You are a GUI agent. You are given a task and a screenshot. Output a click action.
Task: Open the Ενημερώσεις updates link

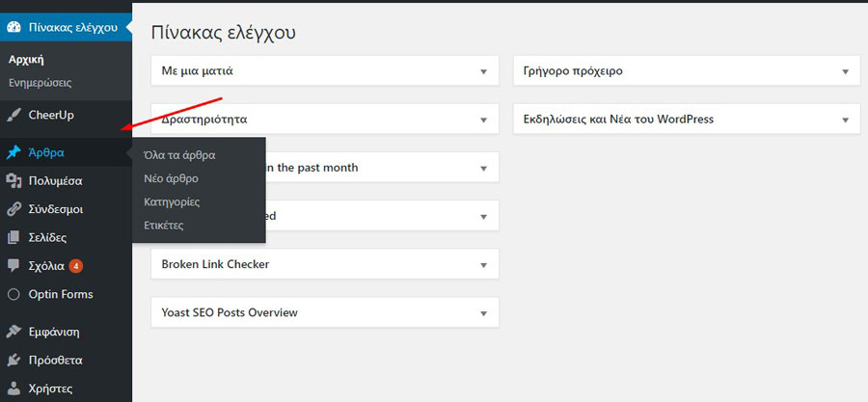pos(40,83)
